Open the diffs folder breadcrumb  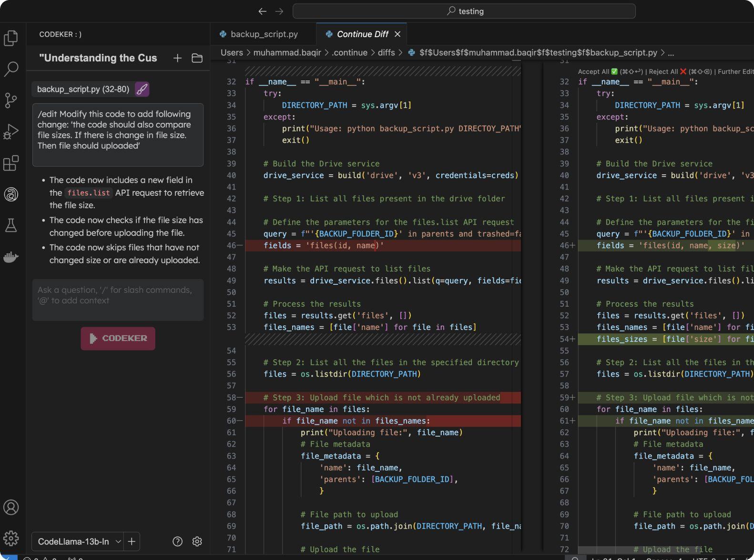[x=386, y=53]
